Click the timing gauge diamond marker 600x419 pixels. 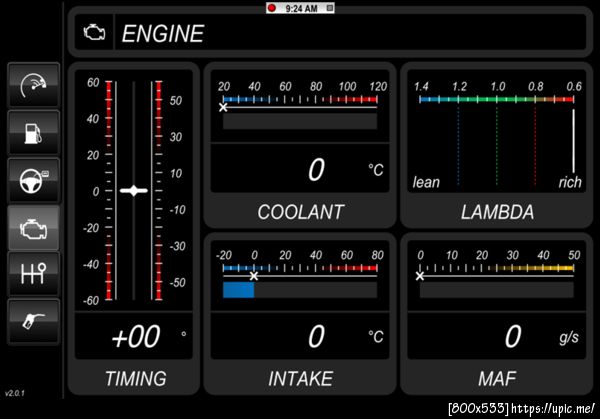point(134,191)
